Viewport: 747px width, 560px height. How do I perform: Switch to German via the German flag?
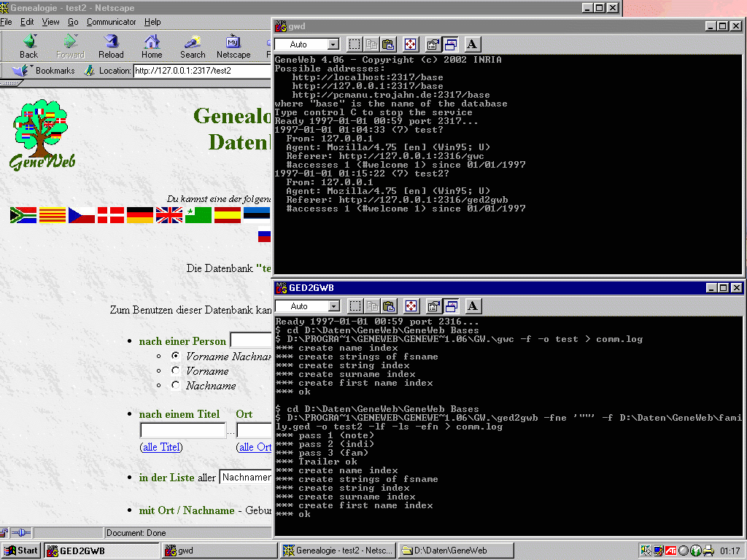point(140,215)
